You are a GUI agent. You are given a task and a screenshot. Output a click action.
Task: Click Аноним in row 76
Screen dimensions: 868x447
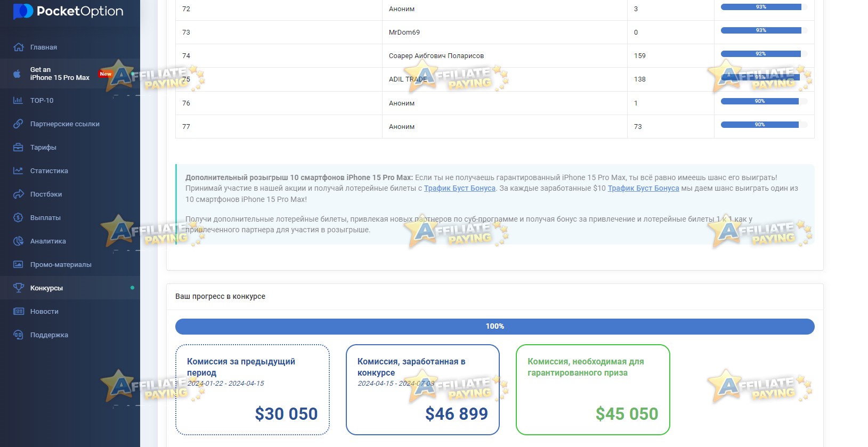[x=402, y=103]
